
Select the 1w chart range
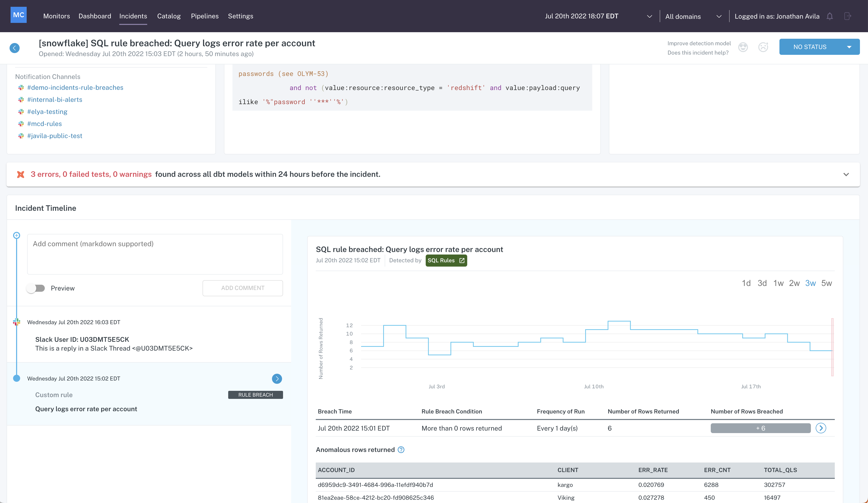click(778, 283)
